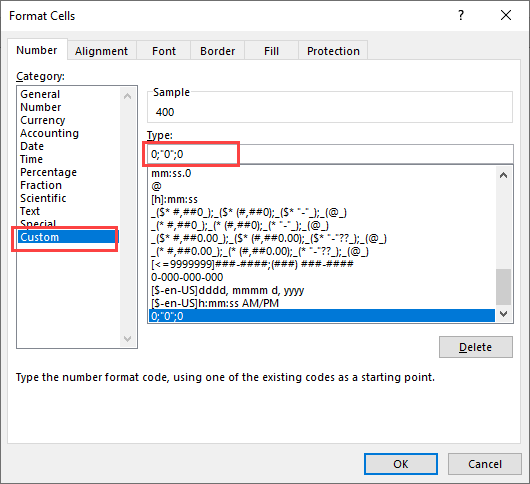Switch to the Border tab

point(217,51)
